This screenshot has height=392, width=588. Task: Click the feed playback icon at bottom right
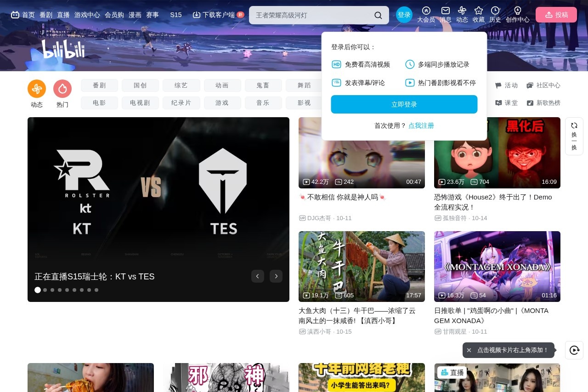[x=574, y=350]
